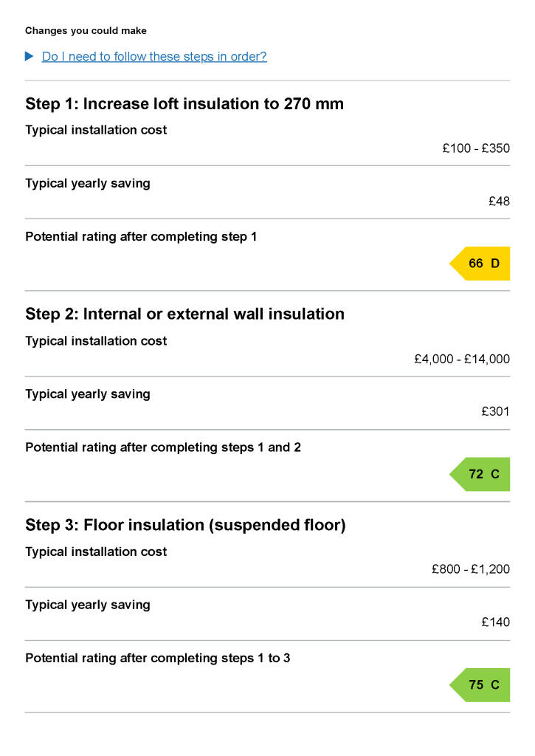Screen dimensions: 535x756
Task: Click the £140 yearly saving value
Action: coord(495,622)
